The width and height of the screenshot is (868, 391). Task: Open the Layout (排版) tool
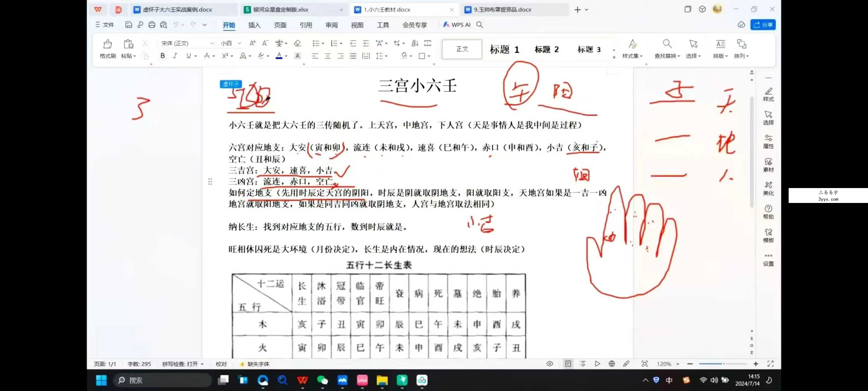pyautogui.click(x=720, y=49)
